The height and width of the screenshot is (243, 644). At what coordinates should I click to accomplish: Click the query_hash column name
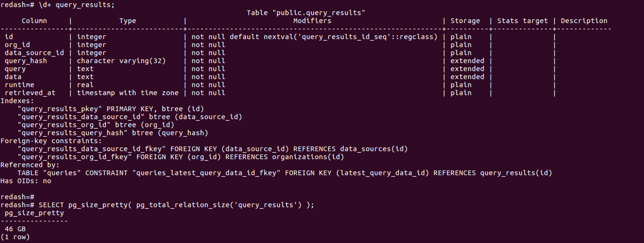[26, 61]
